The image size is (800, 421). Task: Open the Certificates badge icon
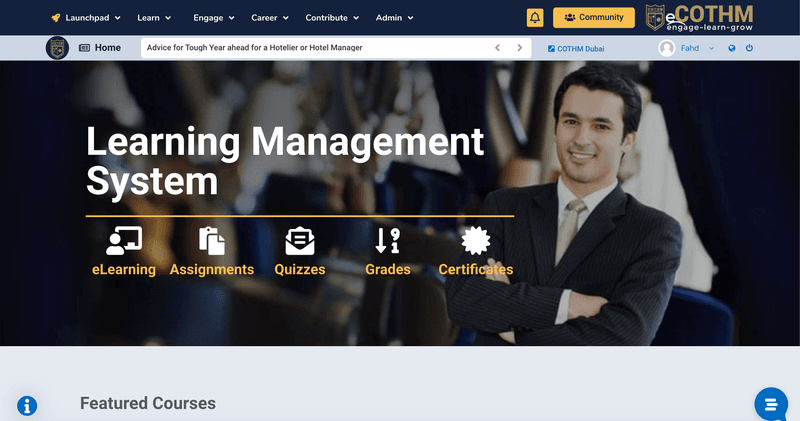pos(476,240)
